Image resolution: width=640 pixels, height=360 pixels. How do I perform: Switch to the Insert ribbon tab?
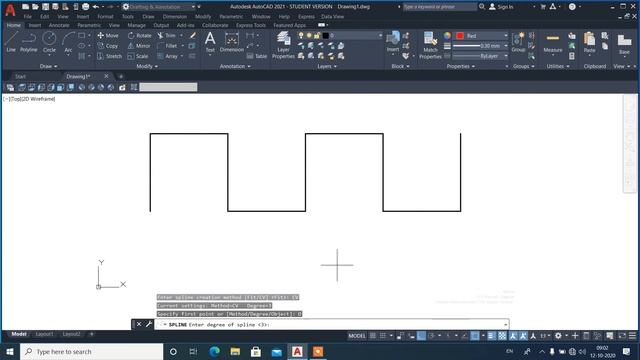click(x=35, y=25)
